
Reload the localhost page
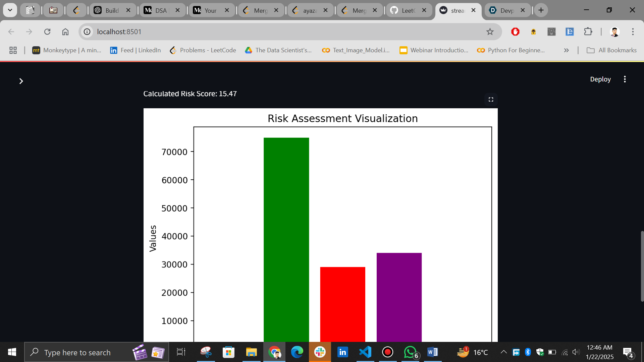(x=47, y=32)
